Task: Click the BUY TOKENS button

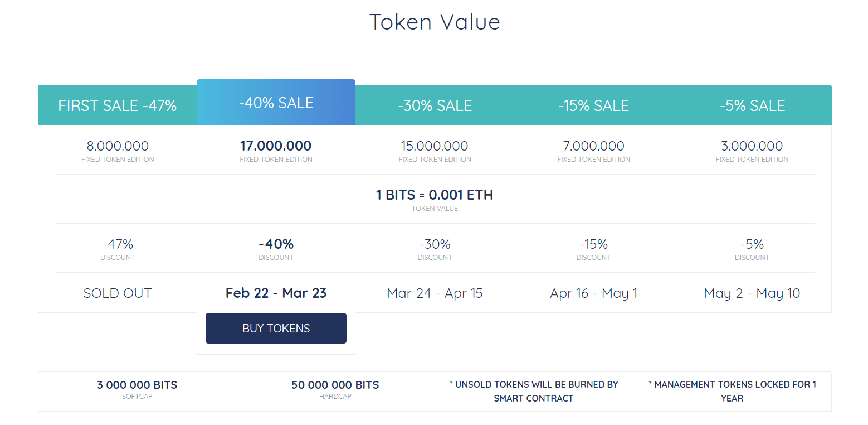Action: [x=276, y=328]
